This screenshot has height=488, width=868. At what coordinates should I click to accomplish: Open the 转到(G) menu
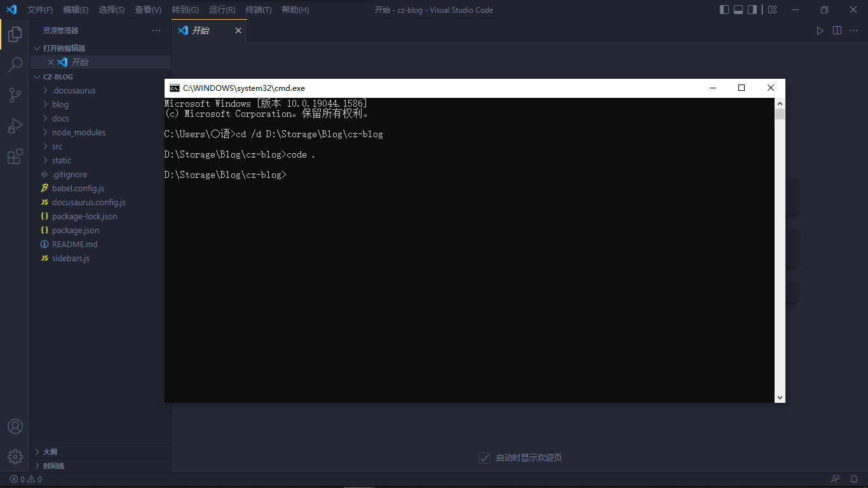click(185, 10)
